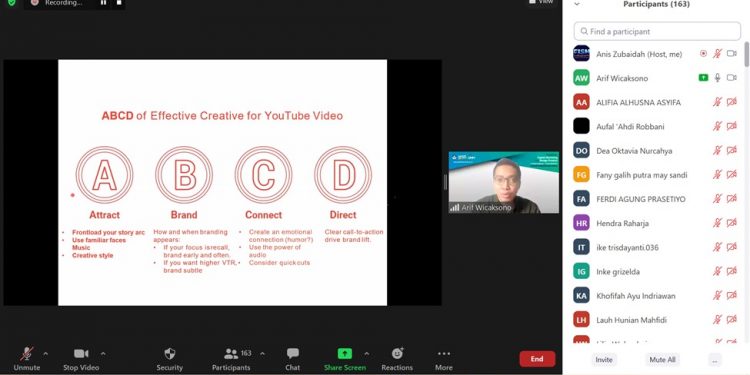This screenshot has width=750, height=375.
Task: Click the Participants (163) panel title
Action: tap(656, 4)
